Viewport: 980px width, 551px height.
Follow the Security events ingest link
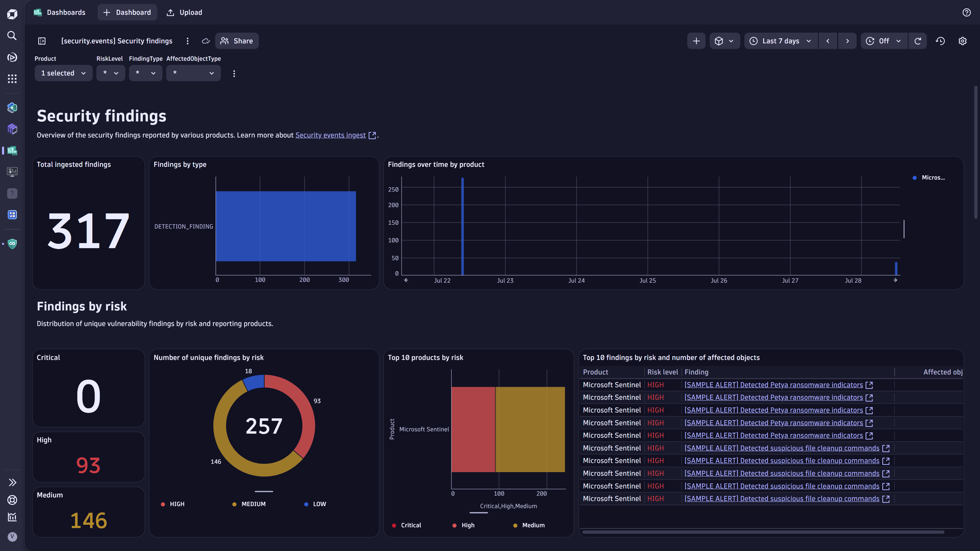click(330, 135)
